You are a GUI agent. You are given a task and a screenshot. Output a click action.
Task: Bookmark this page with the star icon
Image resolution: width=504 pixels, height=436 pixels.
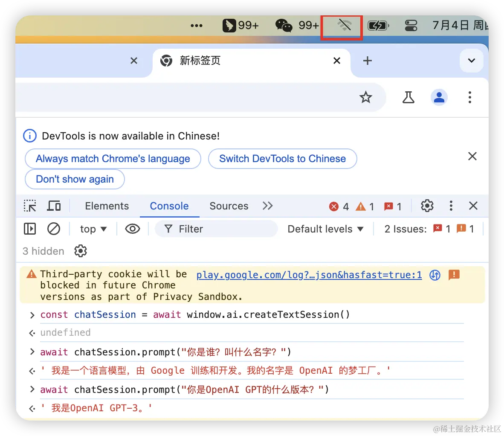(x=365, y=97)
